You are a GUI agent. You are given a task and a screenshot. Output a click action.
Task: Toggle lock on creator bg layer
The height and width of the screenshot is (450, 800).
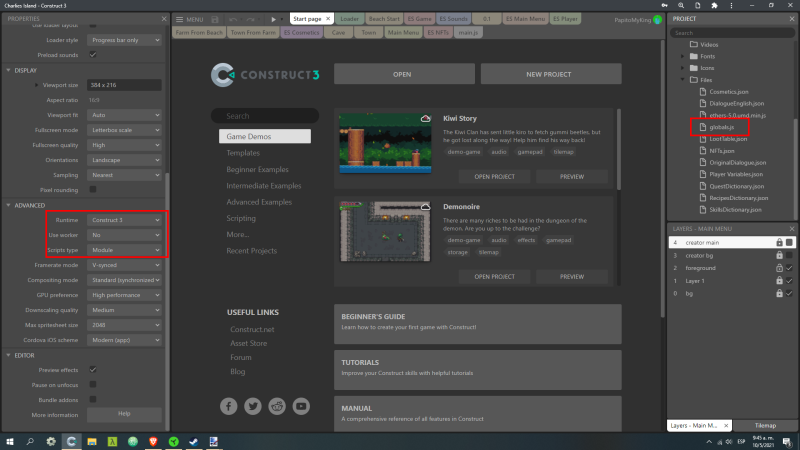tap(779, 255)
